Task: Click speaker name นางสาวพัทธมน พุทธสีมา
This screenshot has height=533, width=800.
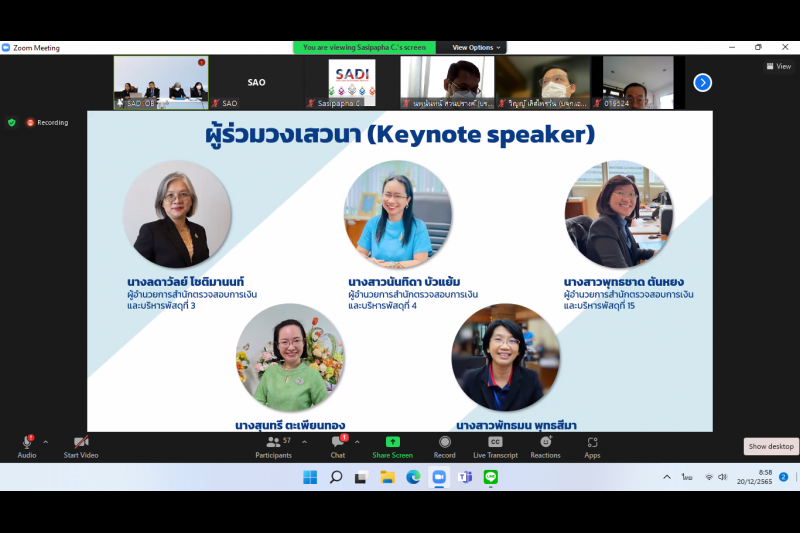Action: click(x=516, y=425)
